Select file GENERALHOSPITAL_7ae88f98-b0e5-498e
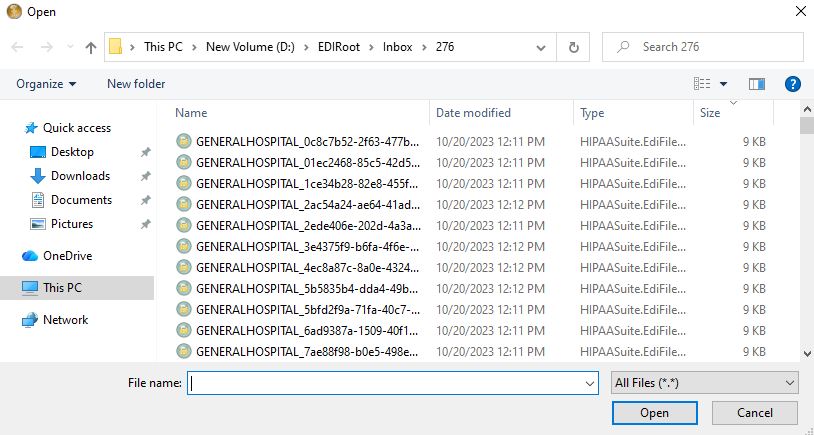814x435 pixels. click(307, 352)
